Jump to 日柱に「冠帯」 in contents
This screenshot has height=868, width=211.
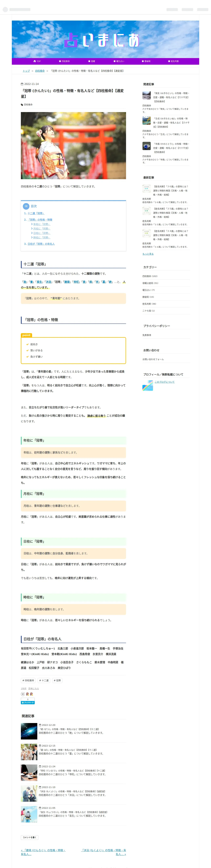point(42,233)
